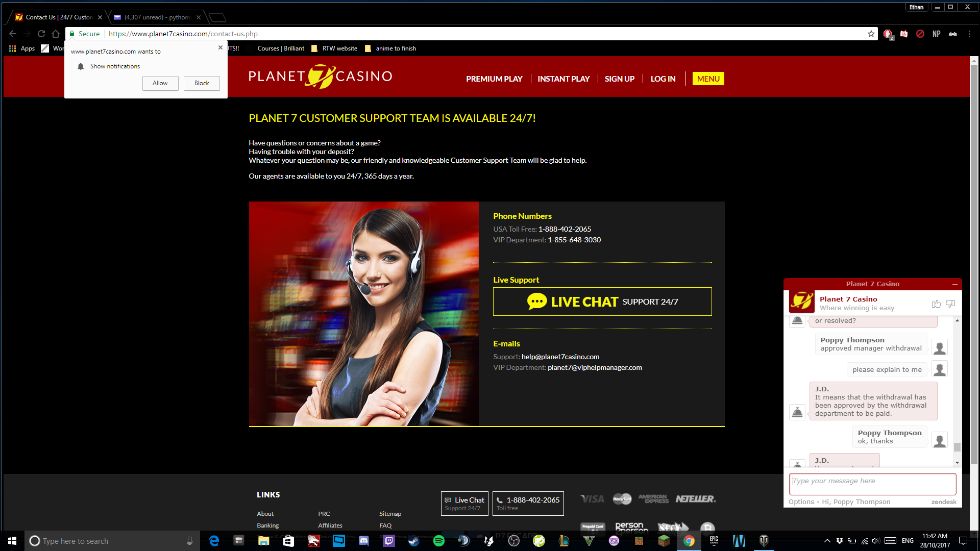
Task: Click the footer 1-888-402-2065 toll free button
Action: [528, 504]
